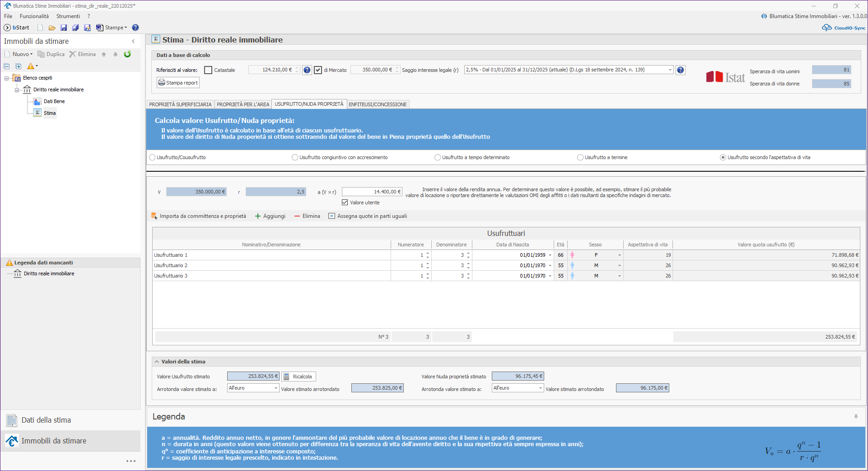
Task: Open Sesso dropdown for Usufruttuario 1
Action: tap(619, 255)
